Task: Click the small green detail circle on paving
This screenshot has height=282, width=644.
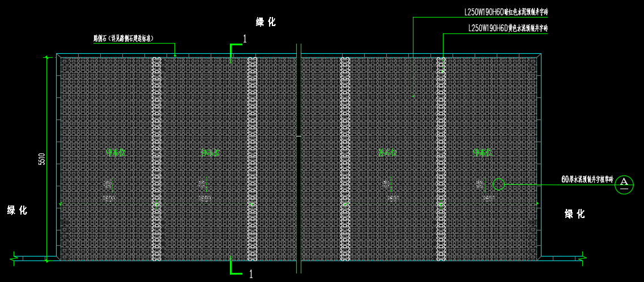Action: click(498, 184)
